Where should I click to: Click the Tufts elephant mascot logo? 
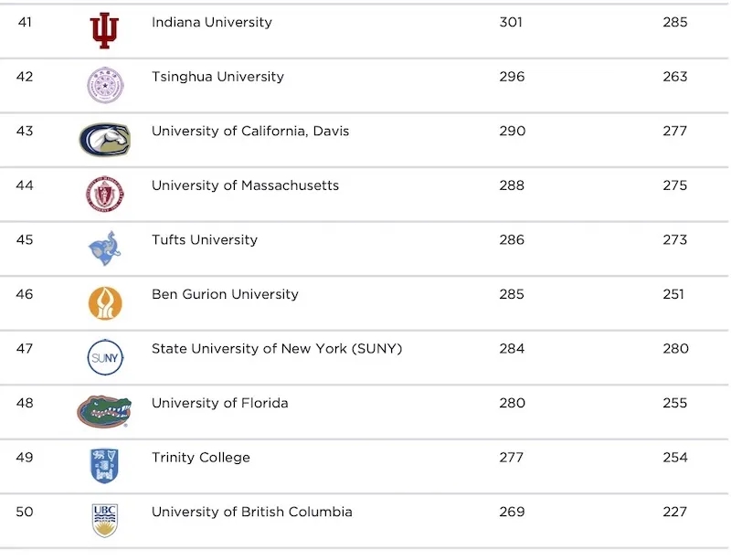[105, 248]
